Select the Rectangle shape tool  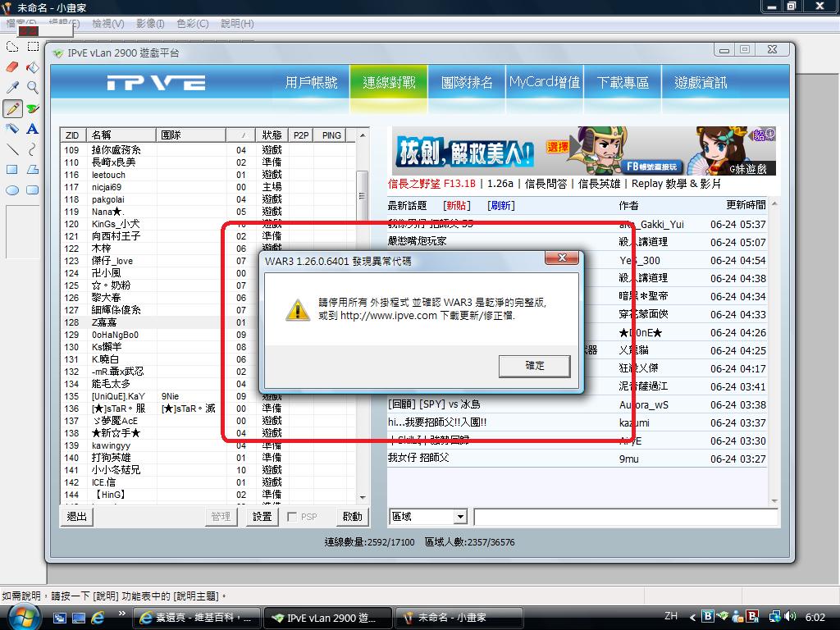click(x=12, y=169)
